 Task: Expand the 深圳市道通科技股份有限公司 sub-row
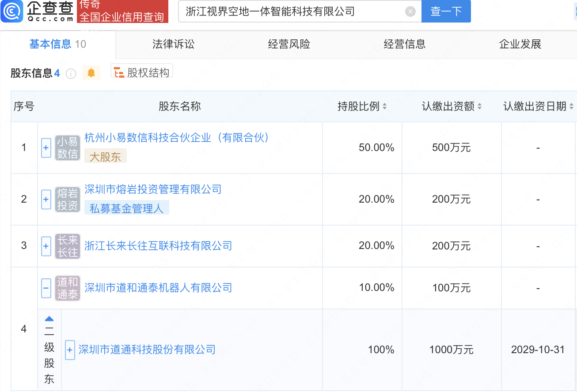click(70, 350)
